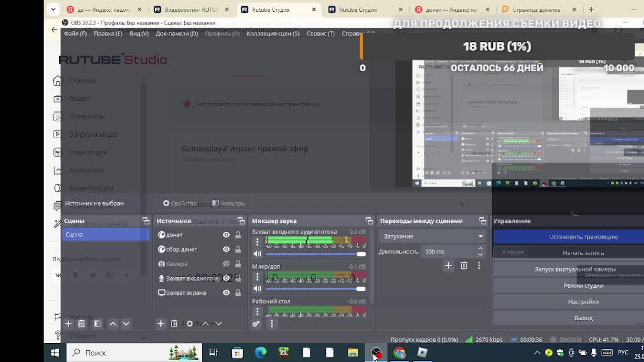This screenshot has width=644, height=362.
Task: Open source properties gear in Источники toolbar
Action: pyautogui.click(x=189, y=324)
